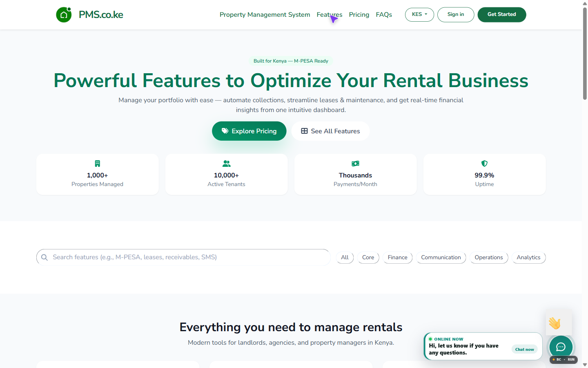The image size is (588, 368).
Task: Click the Built for Kenya — M-PESA Ready badge
Action: tap(291, 61)
